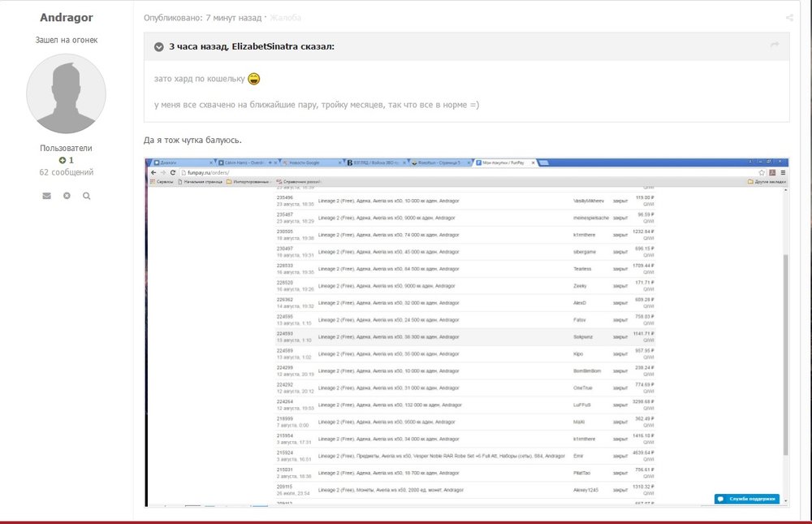Click the circled X ignore icon under the profile
Screen dimensions: 812x524
pos(67,196)
